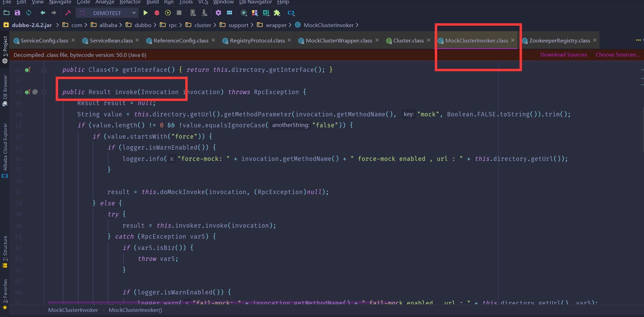
Task: Click the override marker icon on line 44
Action: [x=28, y=70]
